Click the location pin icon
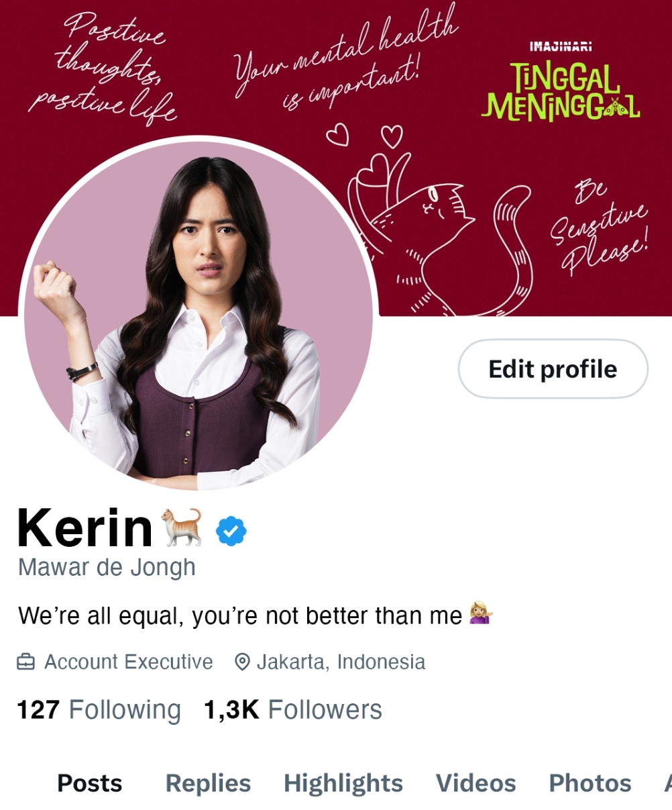Viewport: 672px width, 810px height. 242,662
